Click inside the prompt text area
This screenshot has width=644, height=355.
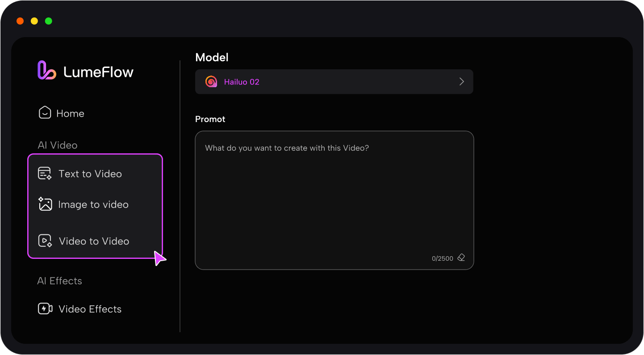pos(334,192)
